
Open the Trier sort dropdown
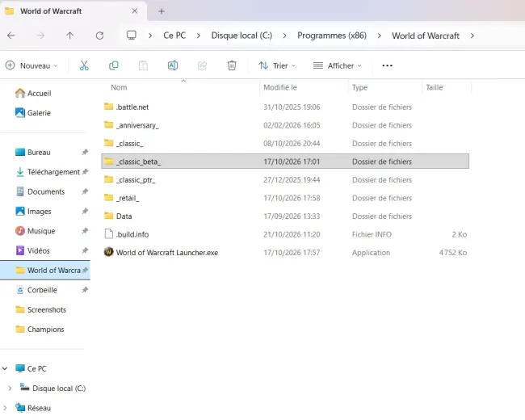(x=277, y=65)
